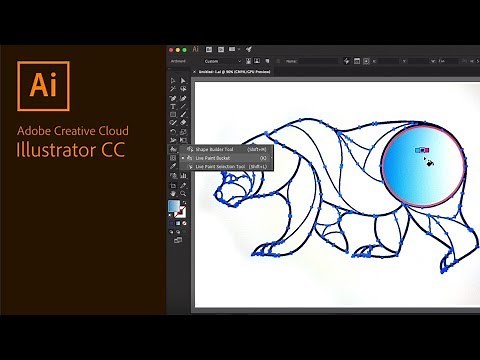Select the Mesh tool in the toolbar
This screenshot has width=480, height=360.
click(x=173, y=158)
